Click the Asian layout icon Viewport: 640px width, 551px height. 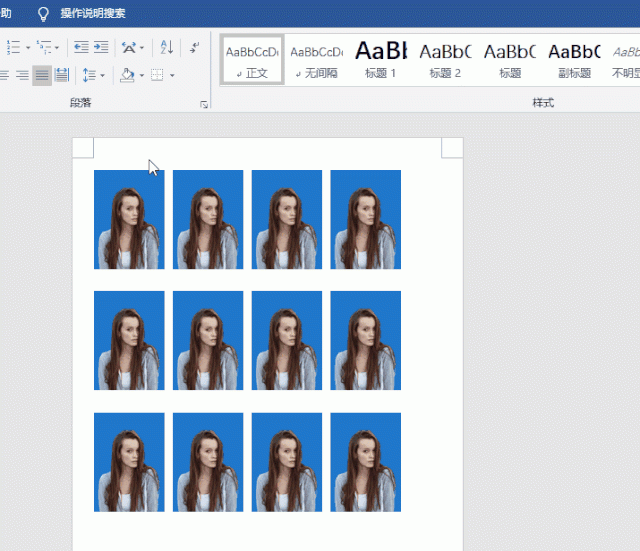(129, 47)
